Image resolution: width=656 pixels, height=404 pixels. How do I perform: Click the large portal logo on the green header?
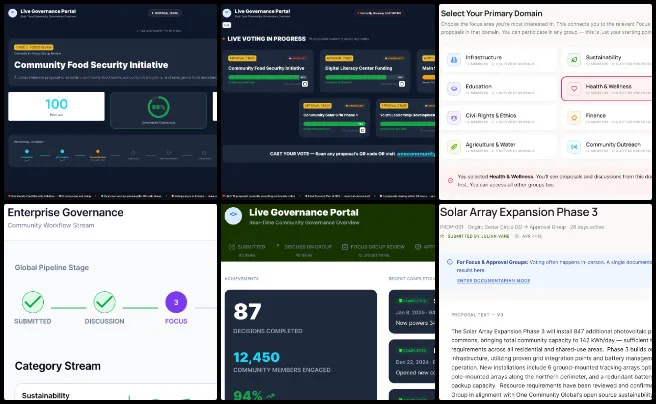tap(233, 215)
